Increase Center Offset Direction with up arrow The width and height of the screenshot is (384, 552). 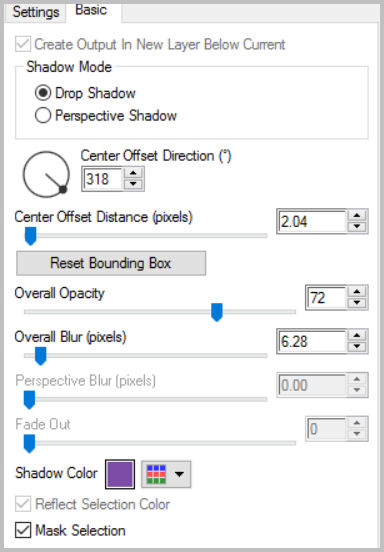point(133,174)
